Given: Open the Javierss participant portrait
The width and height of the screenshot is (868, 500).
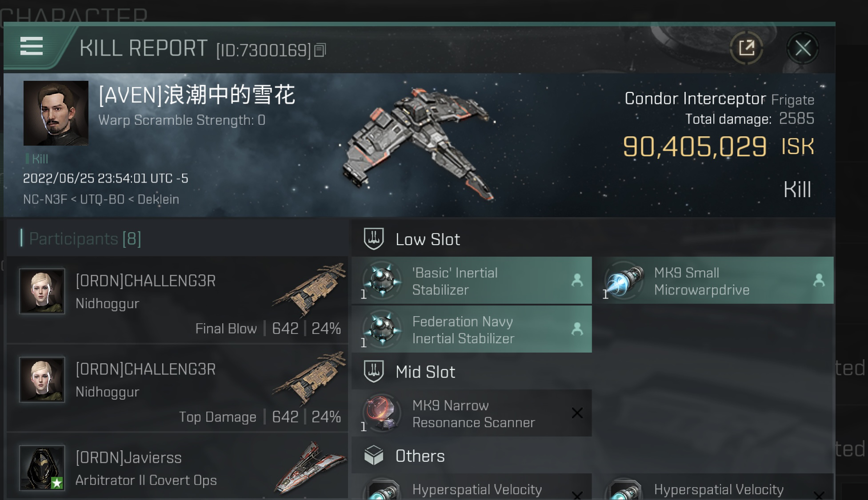Looking at the screenshot, I should click(x=42, y=468).
